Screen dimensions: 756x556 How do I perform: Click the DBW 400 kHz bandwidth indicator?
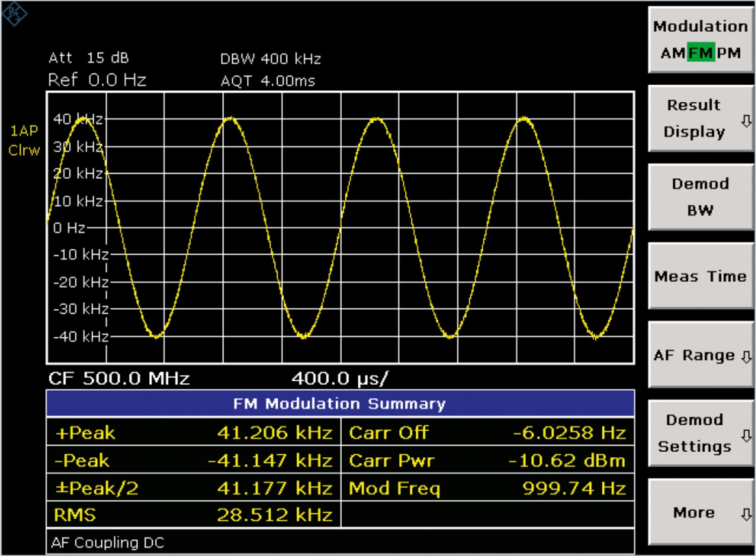coord(271,59)
